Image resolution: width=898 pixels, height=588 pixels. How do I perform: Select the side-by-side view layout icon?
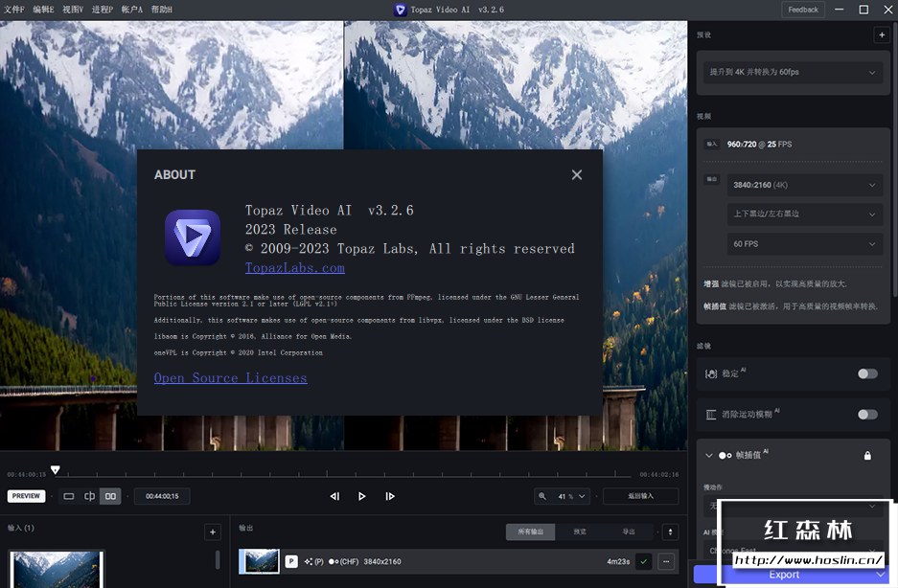110,496
